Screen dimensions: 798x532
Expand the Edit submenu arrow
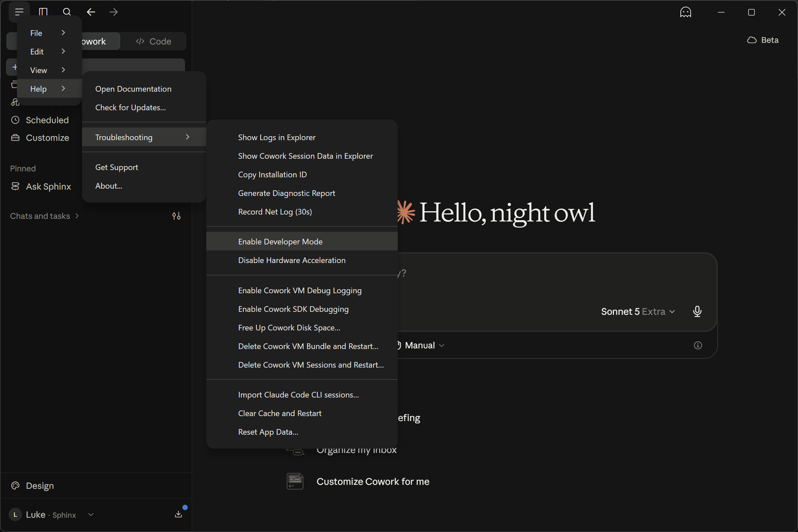point(63,51)
